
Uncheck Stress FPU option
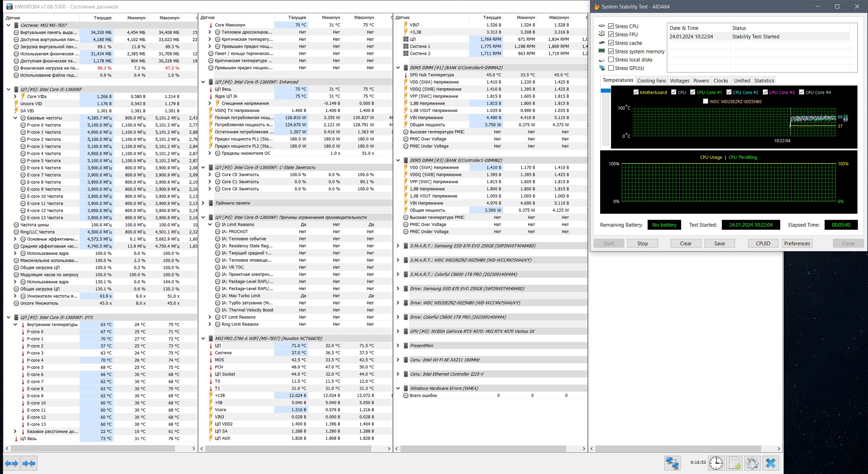tap(611, 34)
